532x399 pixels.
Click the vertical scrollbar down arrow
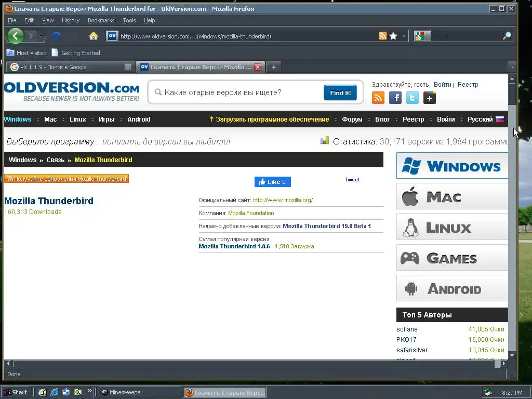click(x=512, y=355)
